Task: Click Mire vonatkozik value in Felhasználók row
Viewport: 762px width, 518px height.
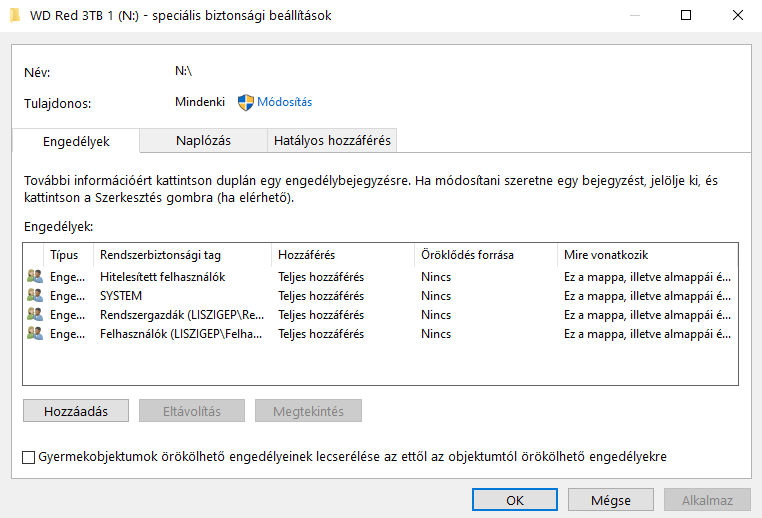Action: tap(647, 333)
